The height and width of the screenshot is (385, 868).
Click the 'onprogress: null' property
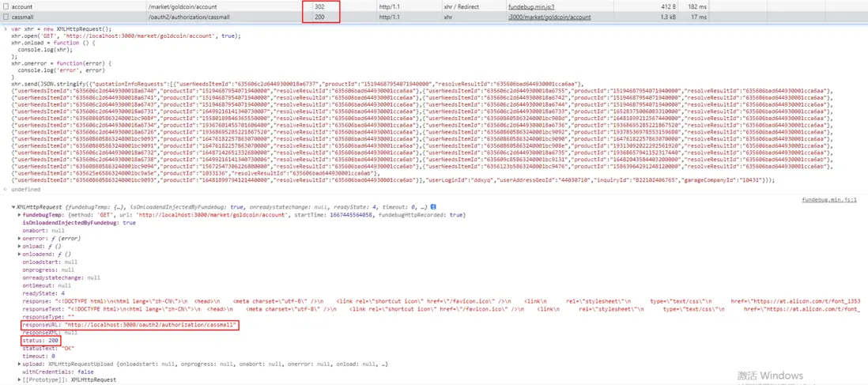48,270
